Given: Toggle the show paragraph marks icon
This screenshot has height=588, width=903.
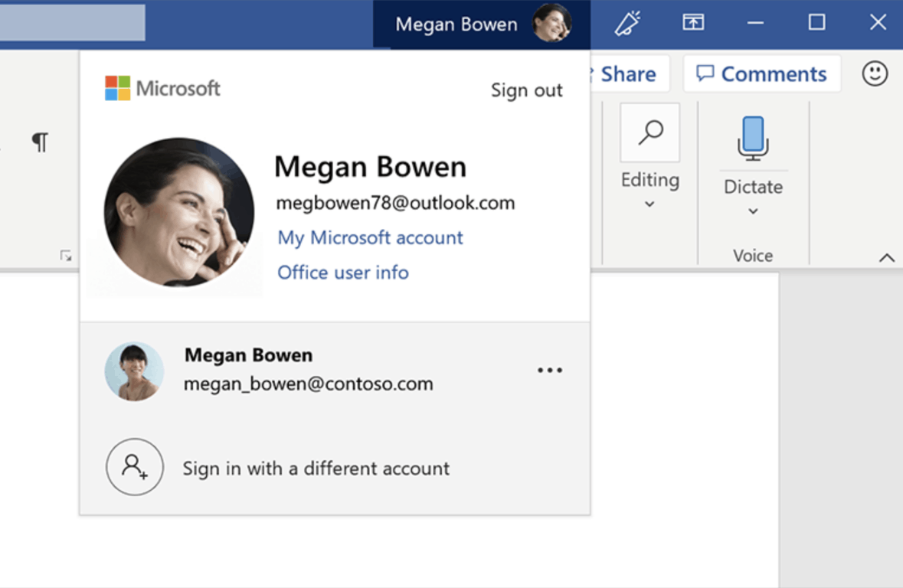Looking at the screenshot, I should (x=40, y=142).
